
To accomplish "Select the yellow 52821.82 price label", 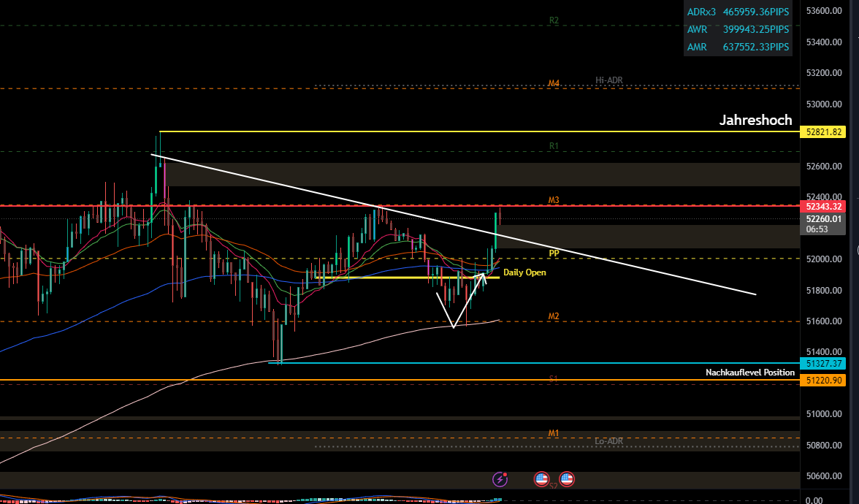I will pos(822,132).
